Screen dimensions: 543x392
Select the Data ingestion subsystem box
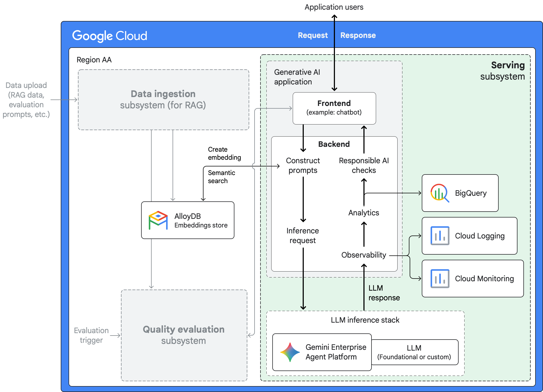point(163,100)
